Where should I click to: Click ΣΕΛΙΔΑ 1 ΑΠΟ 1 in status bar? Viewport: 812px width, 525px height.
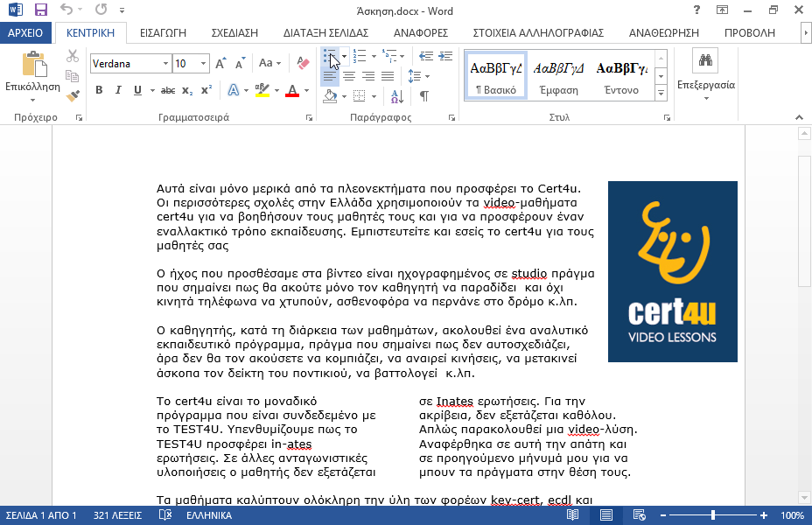tap(41, 515)
